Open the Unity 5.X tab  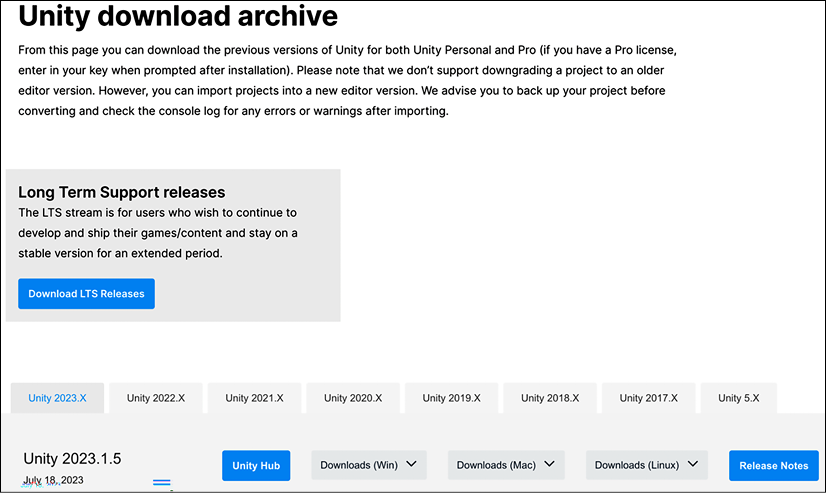pyautogui.click(x=739, y=398)
